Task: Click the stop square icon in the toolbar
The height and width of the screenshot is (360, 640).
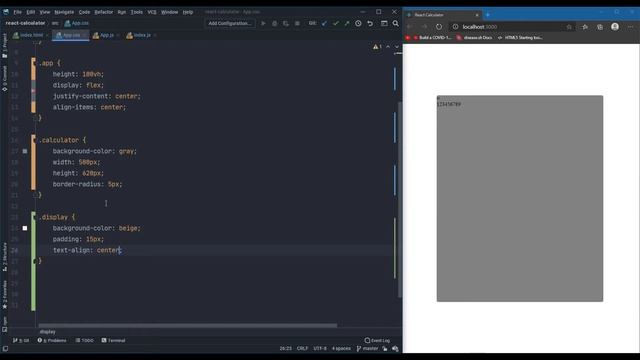Action: point(297,24)
